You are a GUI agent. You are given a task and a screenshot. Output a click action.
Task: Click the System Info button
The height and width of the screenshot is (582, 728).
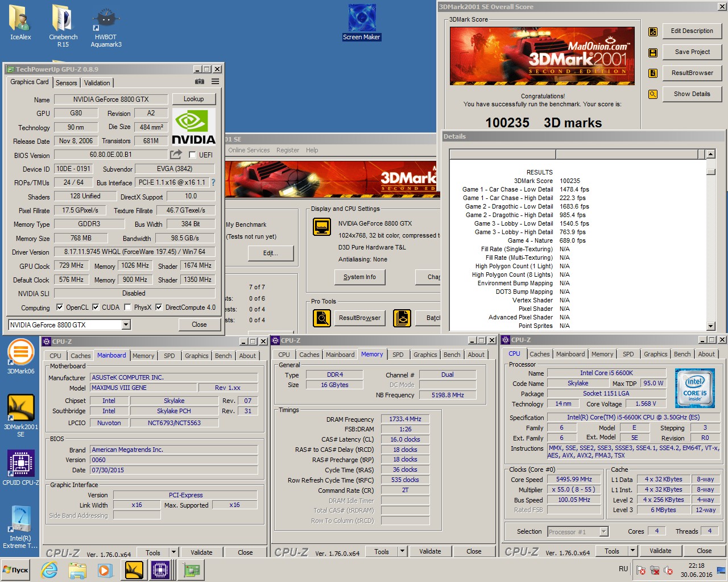tap(359, 277)
